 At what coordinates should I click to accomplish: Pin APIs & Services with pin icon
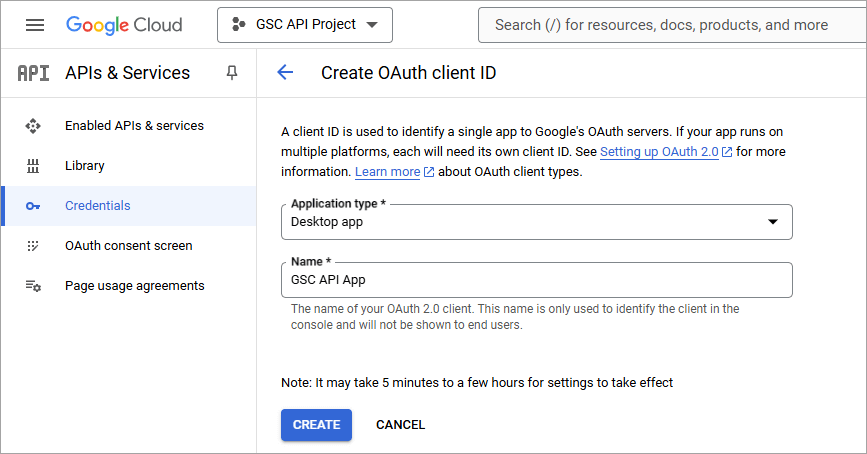tap(232, 72)
